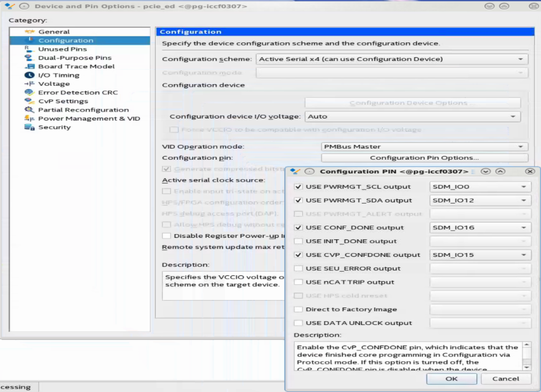
Task: Select the Unused Pins icon
Action: pyautogui.click(x=29, y=49)
